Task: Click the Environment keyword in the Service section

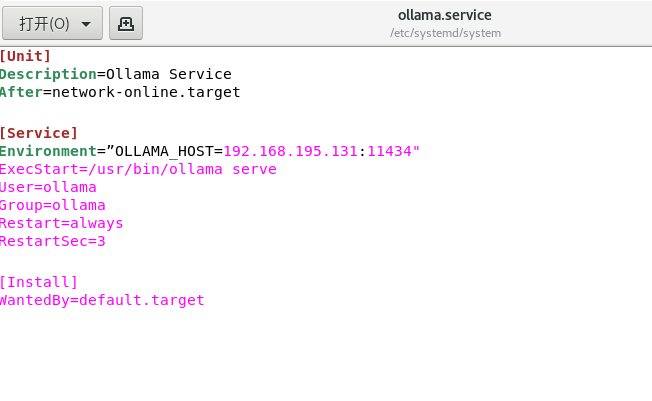Action: pyautogui.click(x=48, y=151)
